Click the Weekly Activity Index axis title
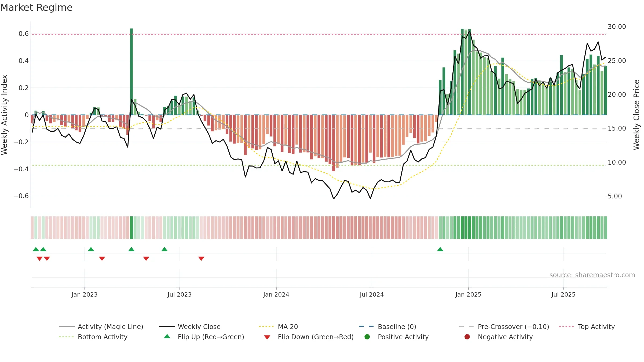644x362 pixels. 5,115
